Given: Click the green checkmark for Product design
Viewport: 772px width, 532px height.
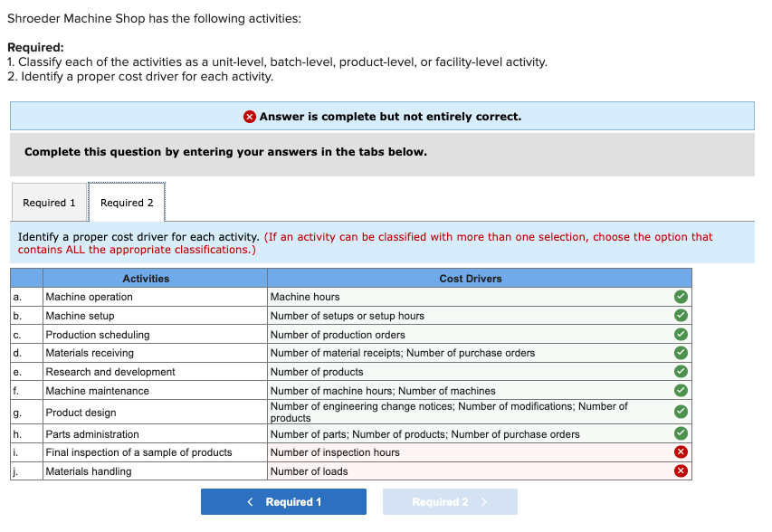Looking at the screenshot, I should point(680,412).
